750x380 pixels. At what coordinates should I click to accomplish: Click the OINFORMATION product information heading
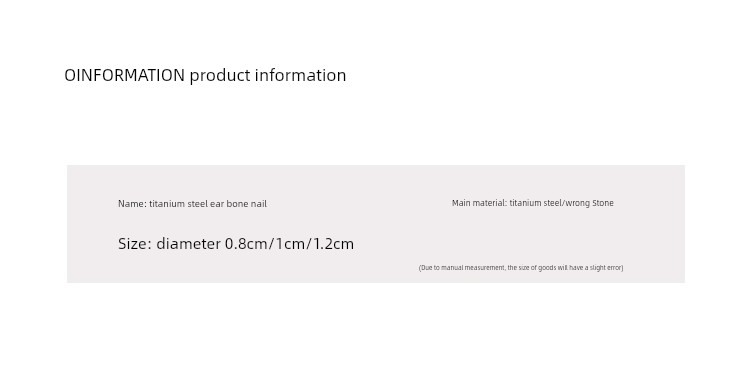pos(205,76)
